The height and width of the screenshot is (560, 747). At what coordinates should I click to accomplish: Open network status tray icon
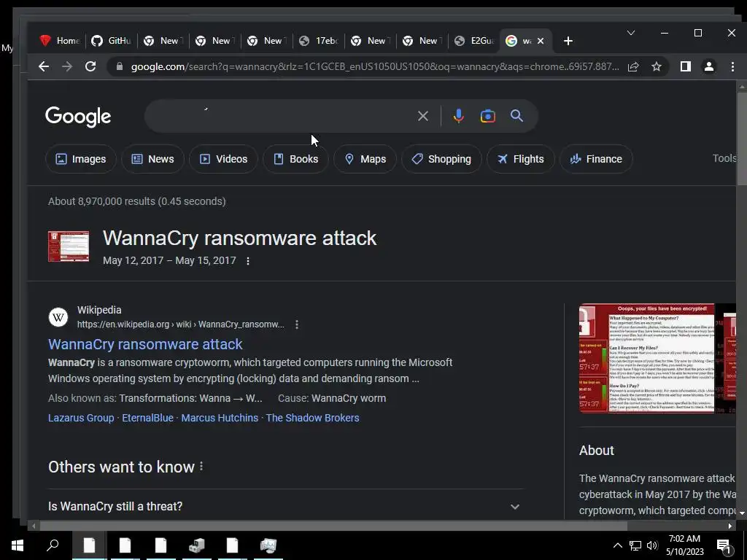tap(635, 545)
